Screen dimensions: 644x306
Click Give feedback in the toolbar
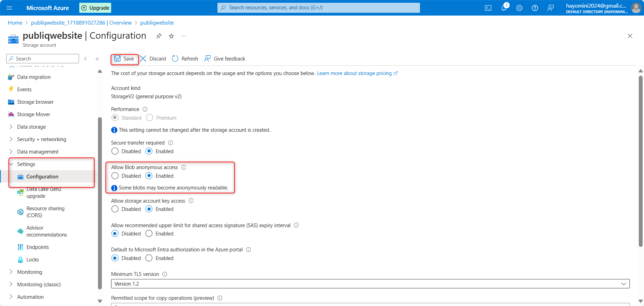point(225,59)
